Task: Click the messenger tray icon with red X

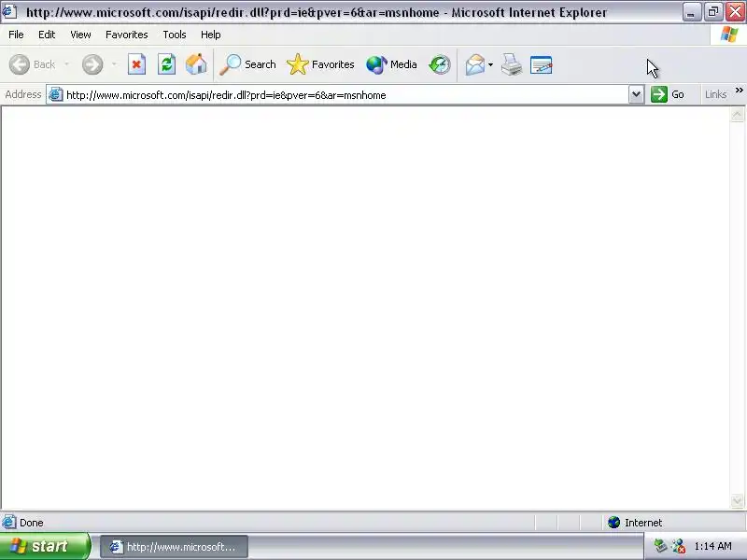Action: click(679, 546)
